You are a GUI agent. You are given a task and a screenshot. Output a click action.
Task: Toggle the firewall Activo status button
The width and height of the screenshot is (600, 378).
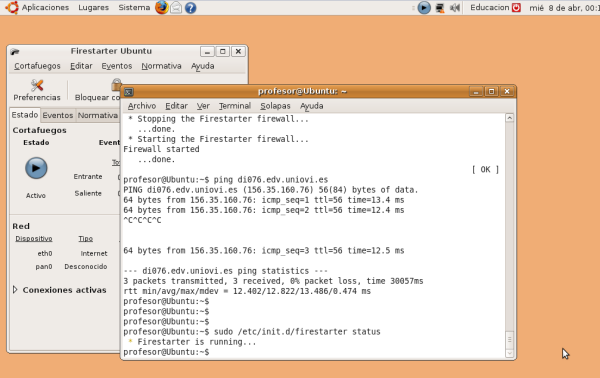[36, 168]
